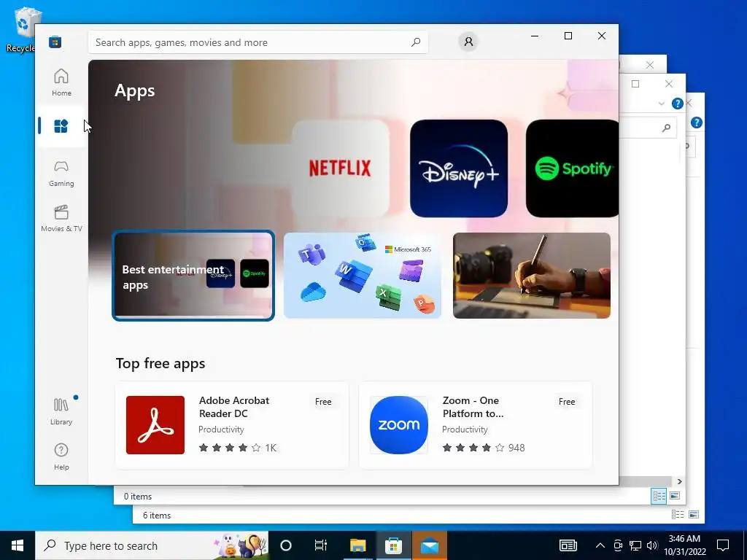This screenshot has height=560, width=747.
Task: Show hidden system tray icons
Action: pyautogui.click(x=600, y=545)
